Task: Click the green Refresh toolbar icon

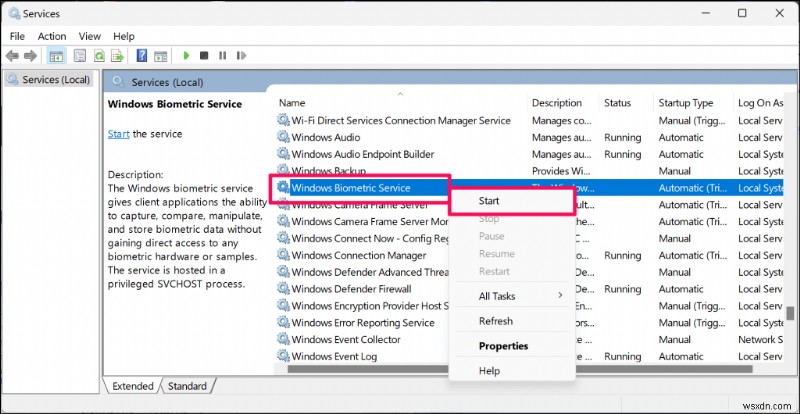Action: tap(99, 56)
